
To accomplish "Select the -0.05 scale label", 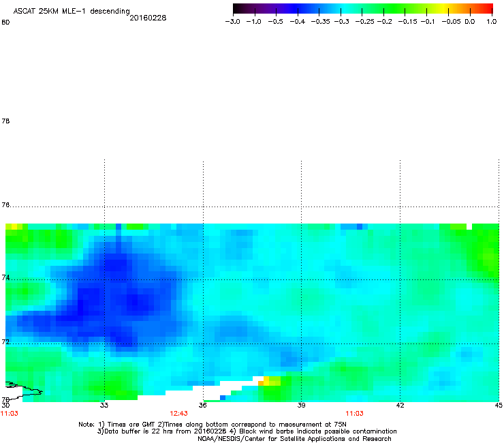I will pos(451,22).
